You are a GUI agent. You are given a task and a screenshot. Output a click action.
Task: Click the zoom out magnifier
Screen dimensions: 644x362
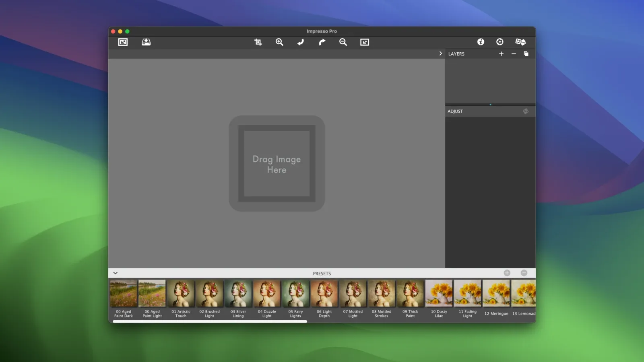click(343, 42)
